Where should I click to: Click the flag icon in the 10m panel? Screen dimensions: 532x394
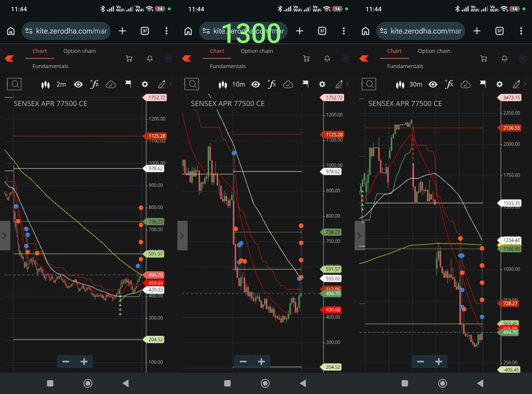(x=305, y=84)
